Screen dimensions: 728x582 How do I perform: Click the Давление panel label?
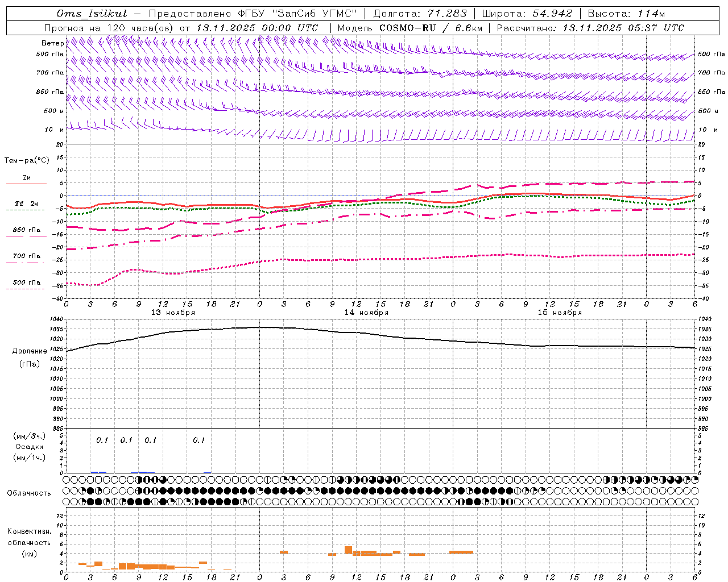pyautogui.click(x=30, y=351)
